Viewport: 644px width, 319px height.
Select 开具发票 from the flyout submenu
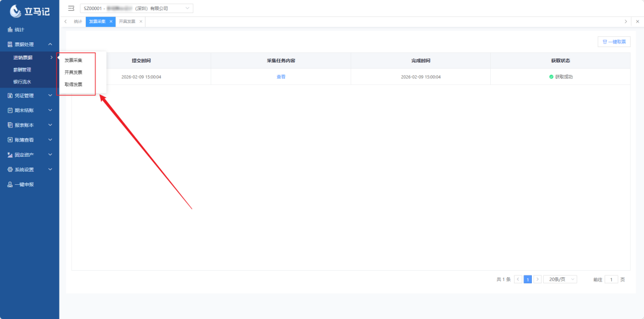[x=73, y=72]
